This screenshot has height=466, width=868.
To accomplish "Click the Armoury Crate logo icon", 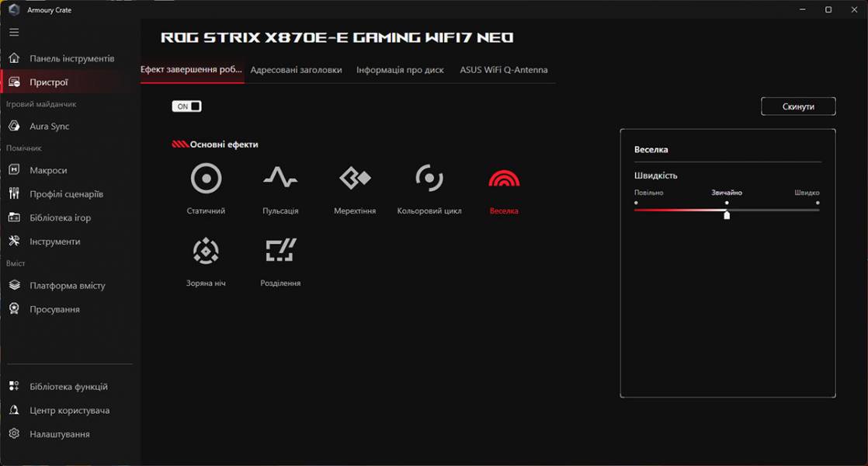I will (15, 9).
